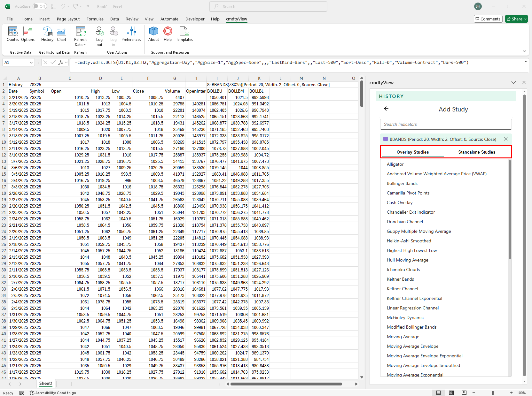Select the Standalone Studies tab
The image size is (532, 396).
(477, 152)
